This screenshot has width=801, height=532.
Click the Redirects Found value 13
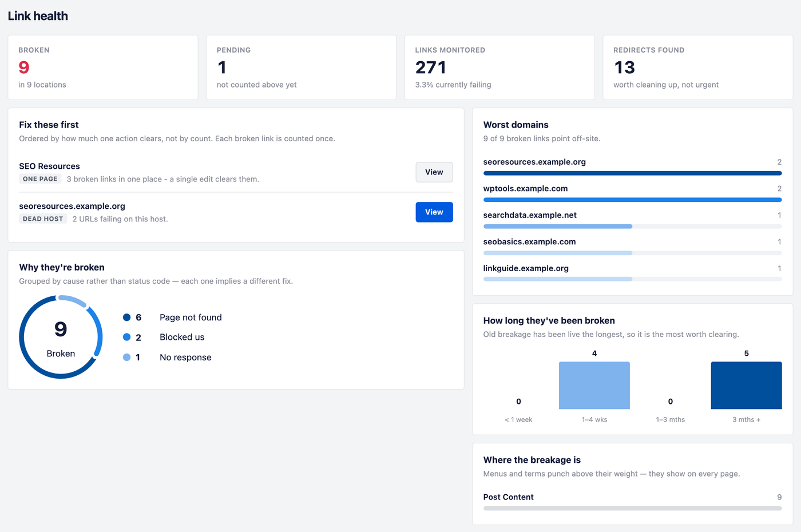coord(624,68)
